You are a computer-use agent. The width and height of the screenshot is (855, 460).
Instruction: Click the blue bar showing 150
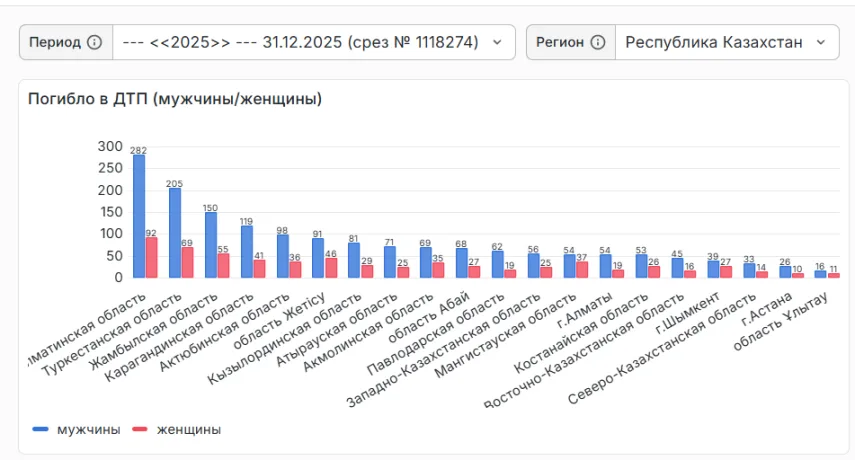pyautogui.click(x=211, y=245)
